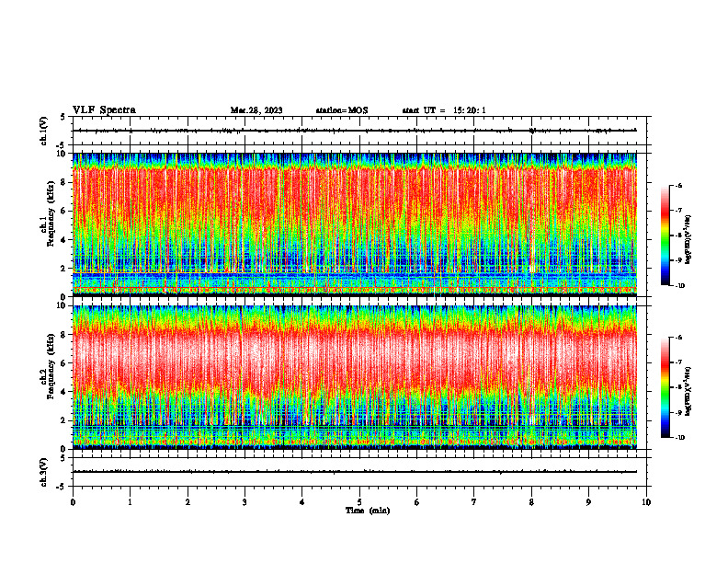Click the ch.1 color scale log(PSD) unit label

coord(688,240)
